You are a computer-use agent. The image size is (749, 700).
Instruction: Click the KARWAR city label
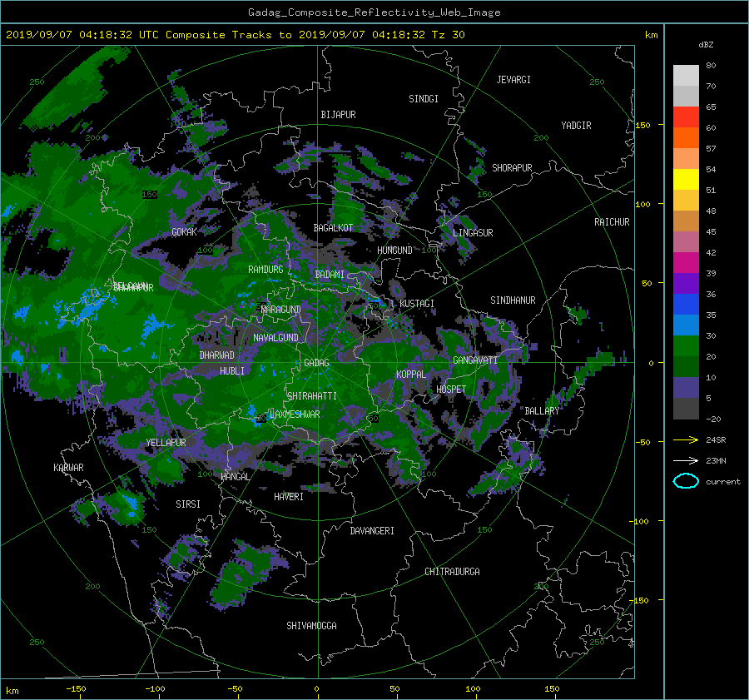coord(68,468)
